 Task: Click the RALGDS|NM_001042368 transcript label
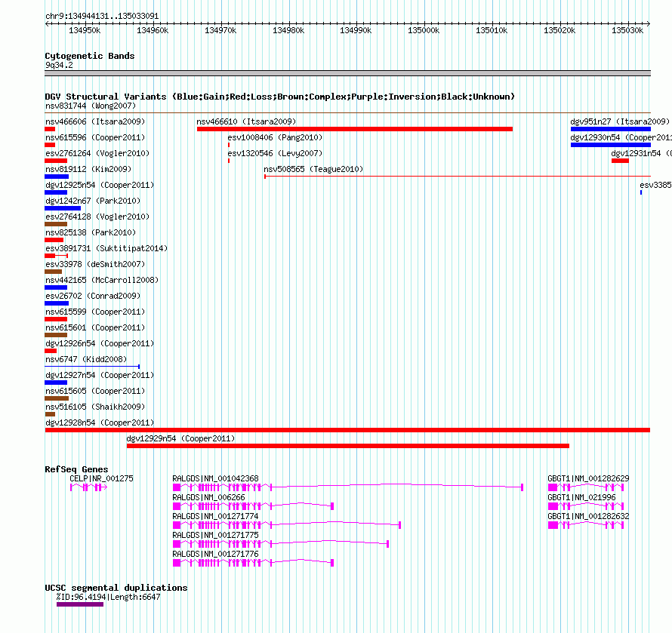[216, 478]
